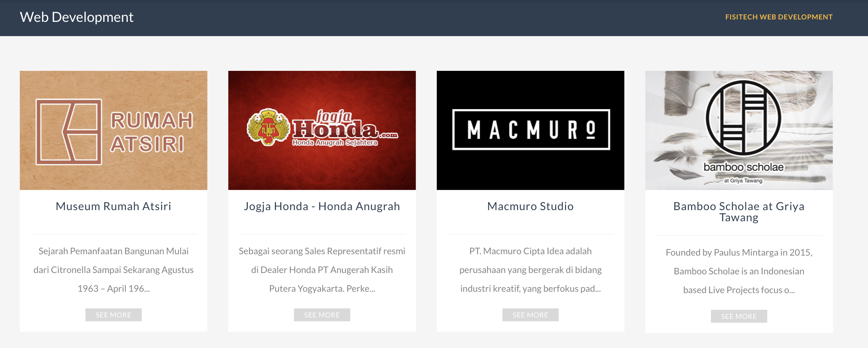Click the PT. Macmuro Cipta Idea description text
This screenshot has height=348, width=868.
coord(531,270)
